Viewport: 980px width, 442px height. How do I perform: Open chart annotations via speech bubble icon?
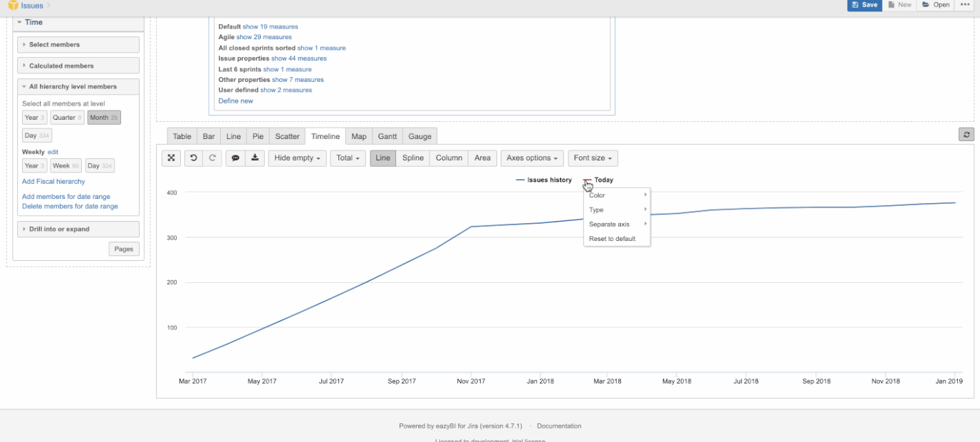pyautogui.click(x=235, y=158)
